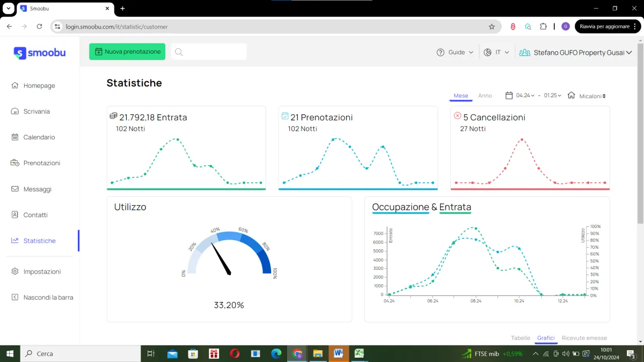
Task: Open Task View in taskbar
Action: [x=151, y=353]
